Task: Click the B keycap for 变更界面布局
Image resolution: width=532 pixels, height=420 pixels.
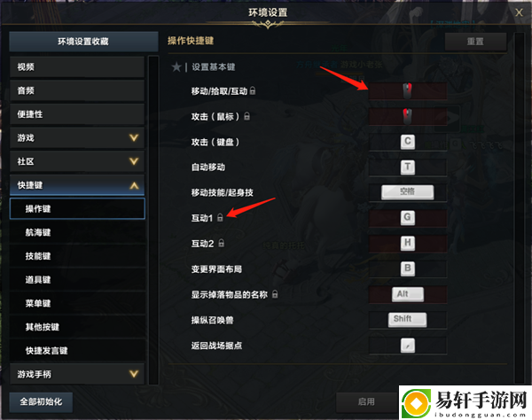Action: click(408, 268)
